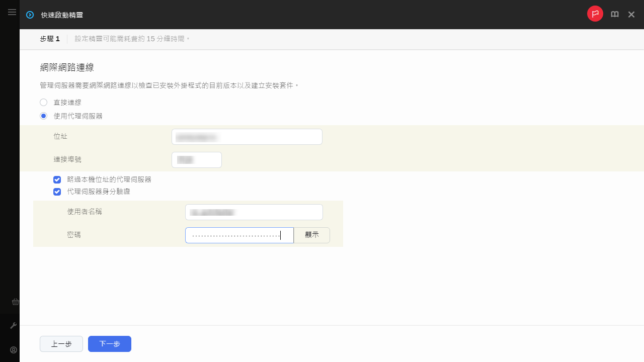Open the user account icon in the sidebar
The height and width of the screenshot is (362, 644).
(x=14, y=350)
